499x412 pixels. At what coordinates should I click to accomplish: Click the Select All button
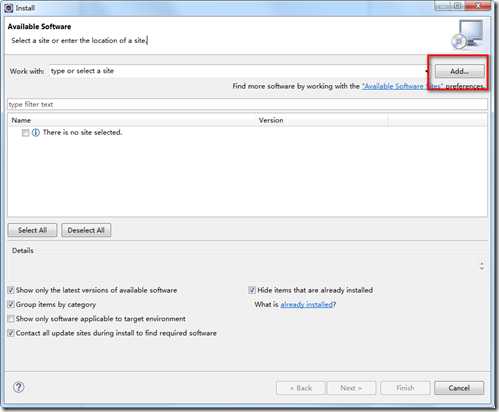32,230
